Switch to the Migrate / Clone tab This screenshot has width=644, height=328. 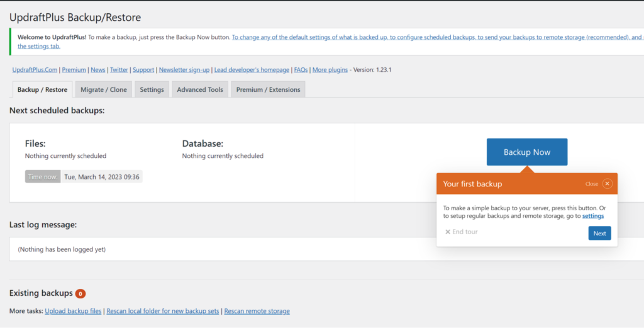(x=104, y=89)
